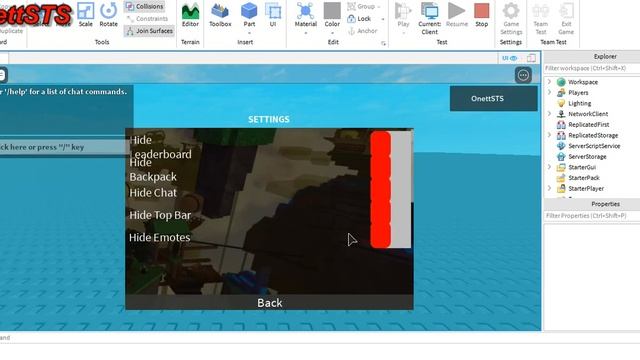Viewport: 640px width, 360px height.
Task: Open the in-game three-dots menu
Action: 523,76
